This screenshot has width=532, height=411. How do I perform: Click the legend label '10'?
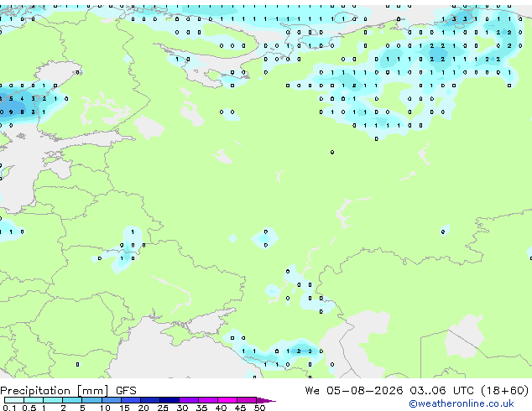(x=105, y=408)
